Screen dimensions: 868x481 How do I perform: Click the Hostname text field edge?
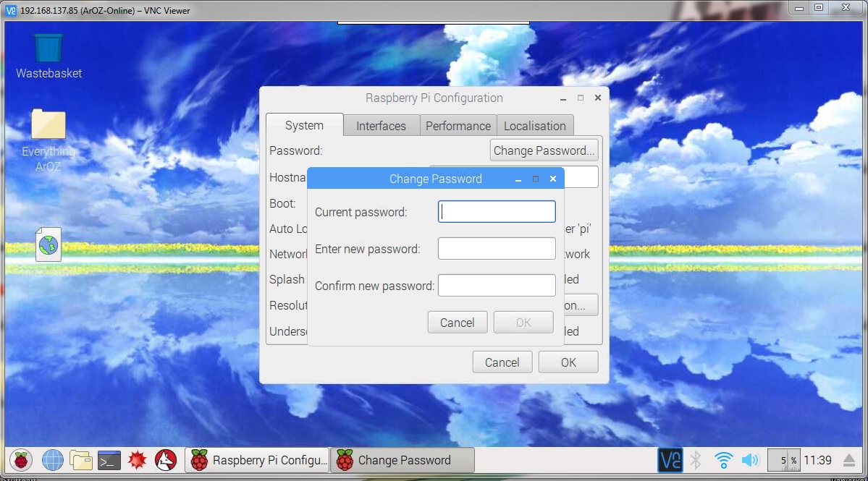581,177
